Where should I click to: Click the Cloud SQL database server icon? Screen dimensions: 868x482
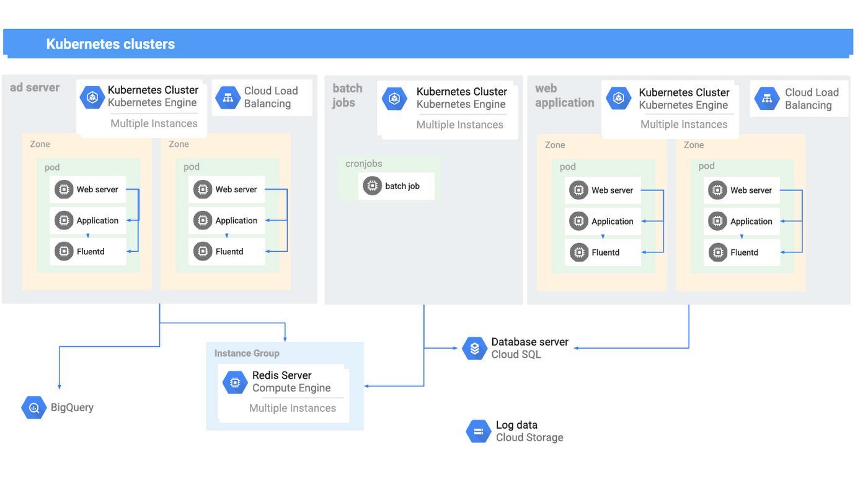(475, 349)
